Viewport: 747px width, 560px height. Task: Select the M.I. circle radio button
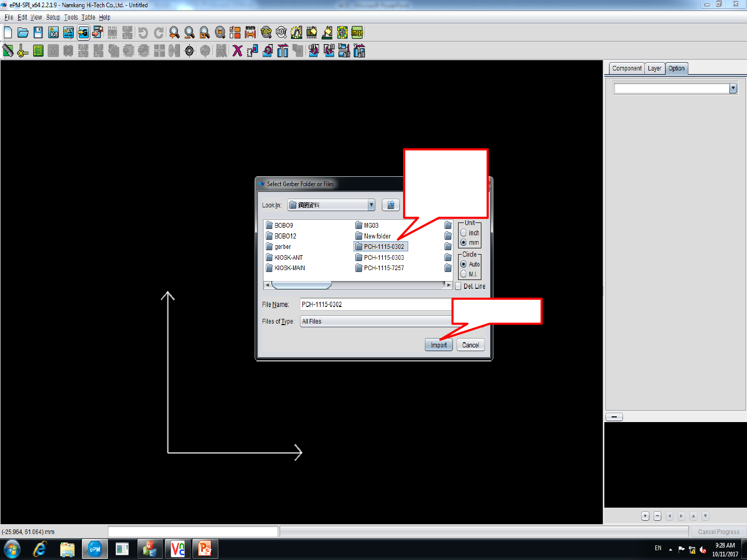pos(464,274)
